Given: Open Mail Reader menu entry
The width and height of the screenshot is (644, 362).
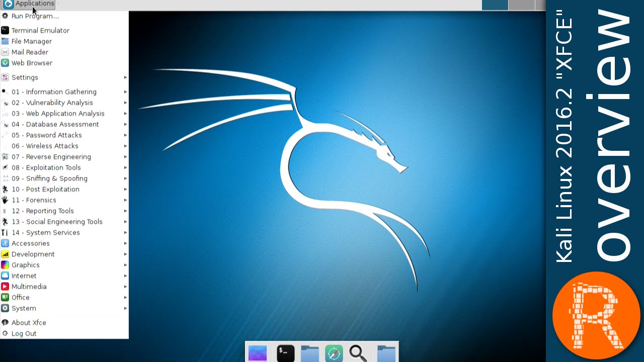Looking at the screenshot, I should [x=64, y=52].
